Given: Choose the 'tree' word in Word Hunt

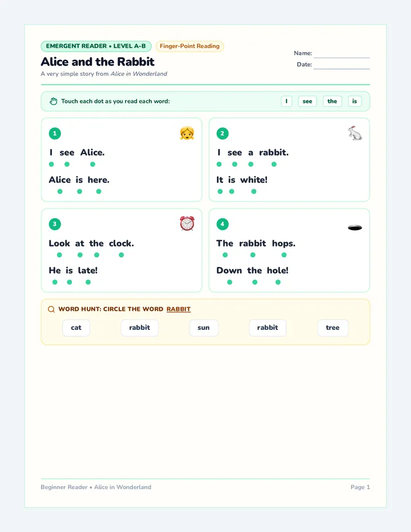Looking at the screenshot, I should click(333, 328).
